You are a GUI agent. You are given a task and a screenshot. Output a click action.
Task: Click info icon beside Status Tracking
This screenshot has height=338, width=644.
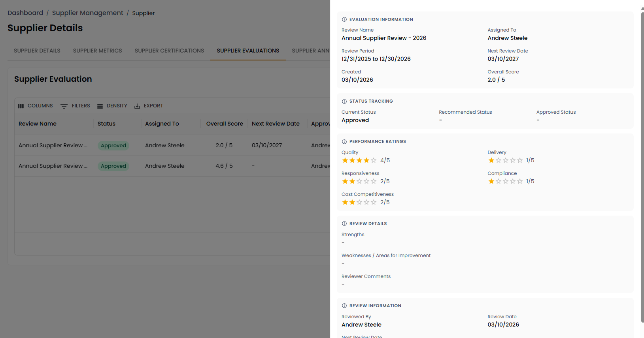point(344,101)
